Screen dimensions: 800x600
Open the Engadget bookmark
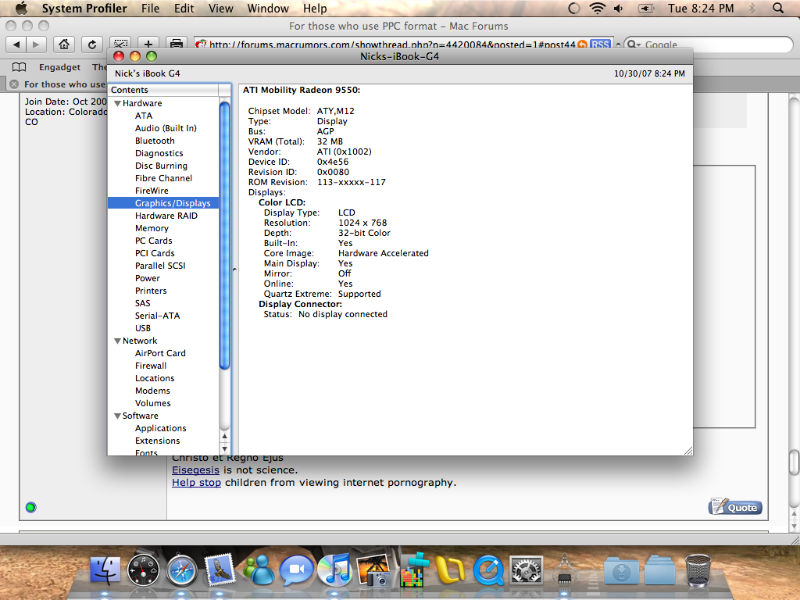[60, 67]
